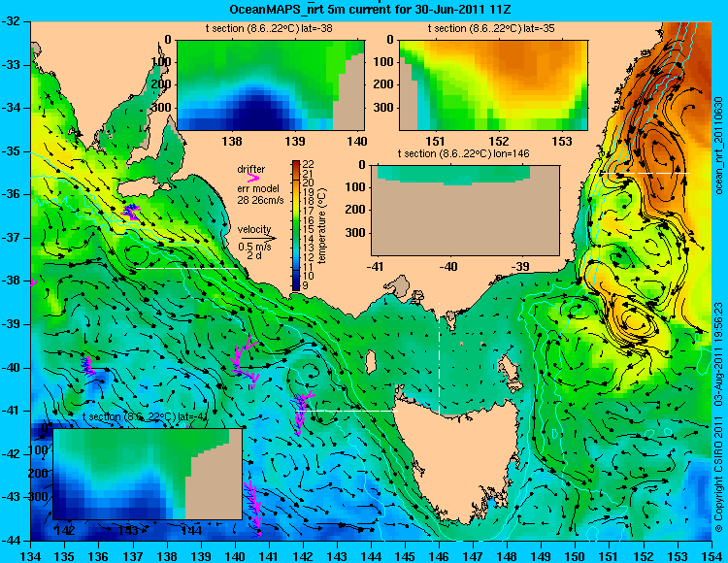Click the dark blue bottom of the temperature color bar

tap(296, 285)
